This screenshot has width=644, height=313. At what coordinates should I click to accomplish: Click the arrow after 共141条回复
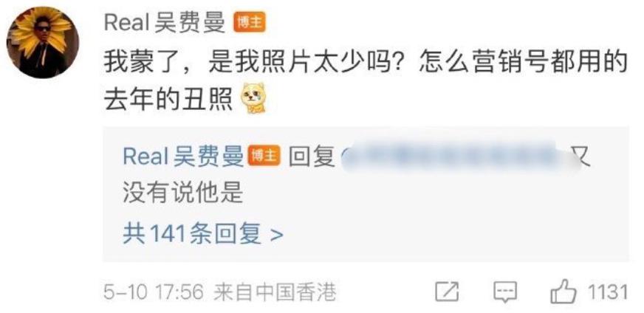[x=277, y=235]
